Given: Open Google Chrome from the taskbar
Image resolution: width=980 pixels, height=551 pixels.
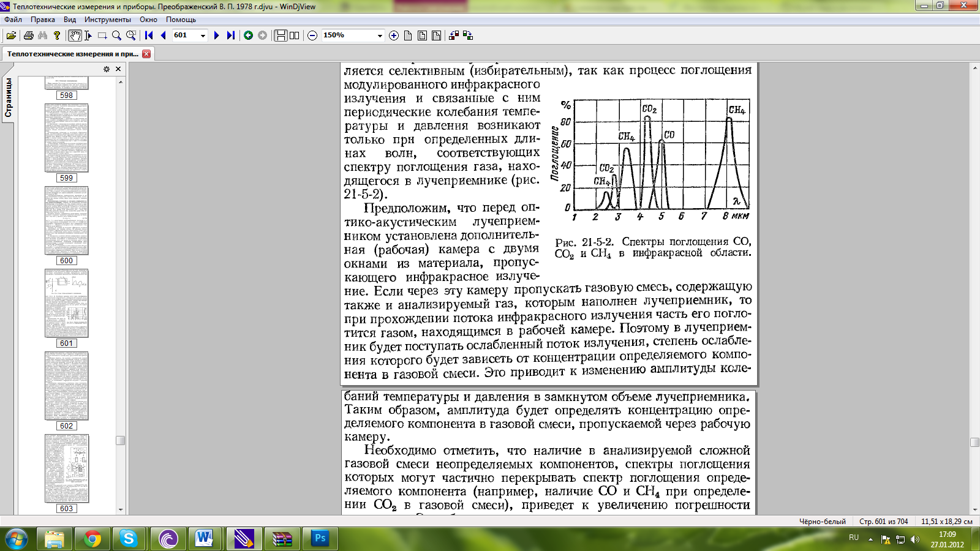Looking at the screenshot, I should tap(92, 539).
